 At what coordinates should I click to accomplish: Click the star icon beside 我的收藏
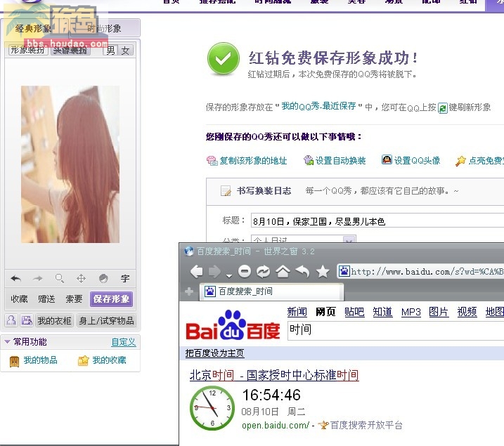click(x=83, y=360)
